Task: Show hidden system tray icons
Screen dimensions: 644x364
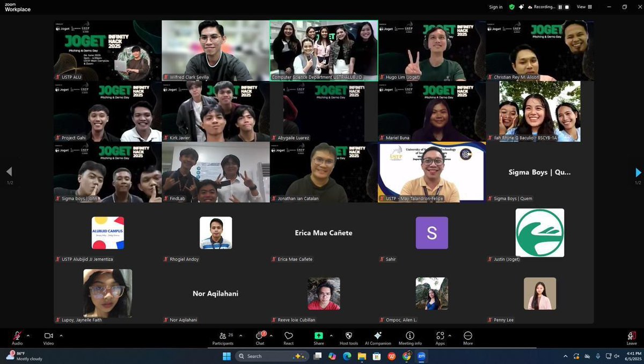Action: (x=565, y=356)
